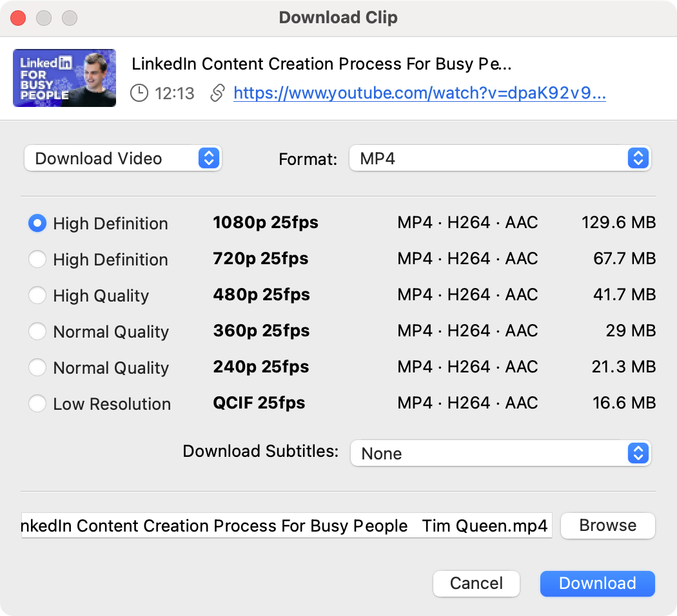Click the 129.6 MB file size label
The image size is (677, 616).
point(618,224)
